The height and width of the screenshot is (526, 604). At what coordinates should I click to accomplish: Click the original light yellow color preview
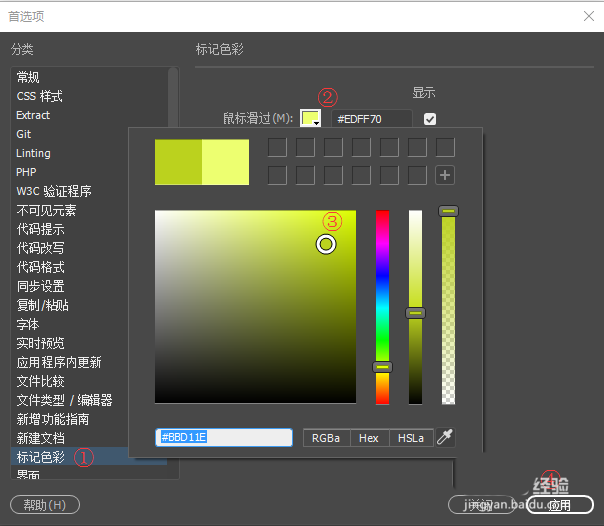[x=226, y=162]
